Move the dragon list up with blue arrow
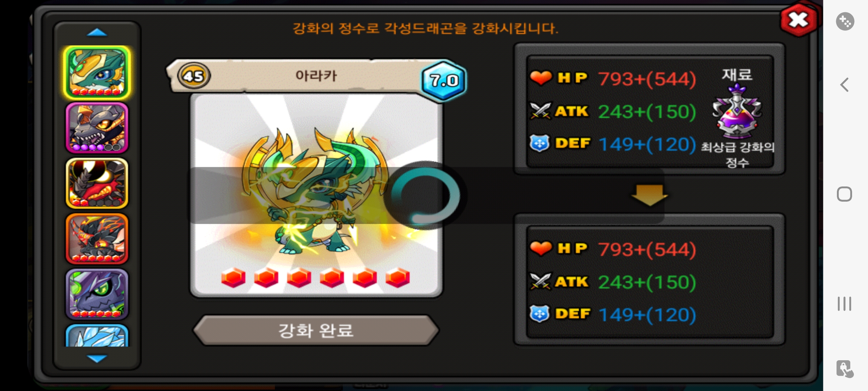Viewport: 868px width, 391px height. (x=97, y=33)
